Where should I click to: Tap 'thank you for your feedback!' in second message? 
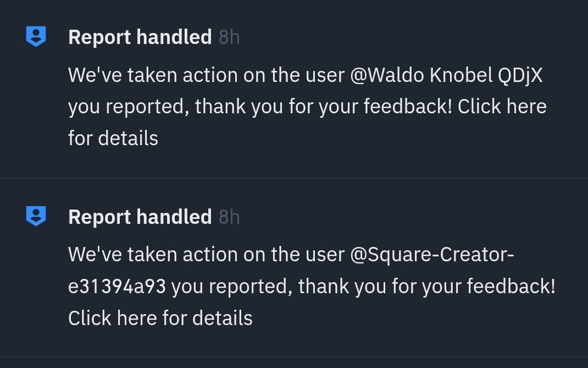tap(427, 287)
